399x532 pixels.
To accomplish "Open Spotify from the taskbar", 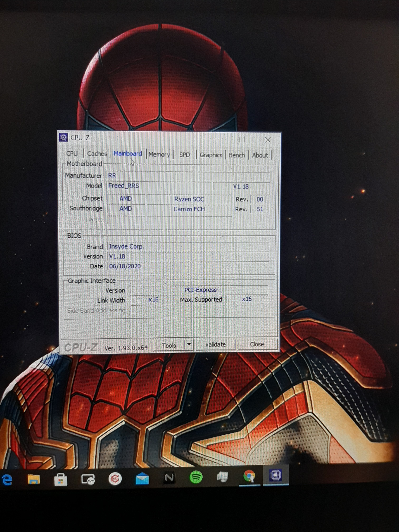I will (x=196, y=477).
